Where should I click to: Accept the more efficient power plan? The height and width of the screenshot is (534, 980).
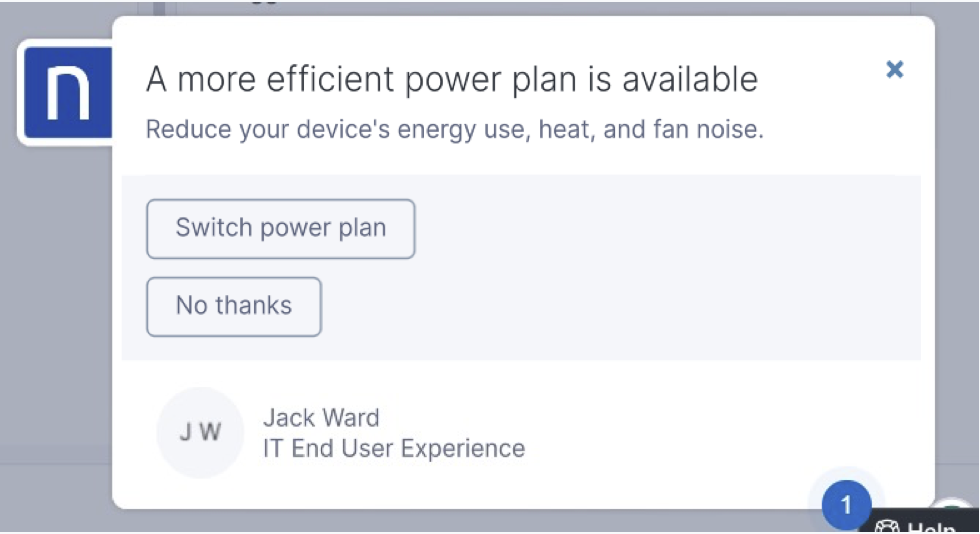(281, 229)
